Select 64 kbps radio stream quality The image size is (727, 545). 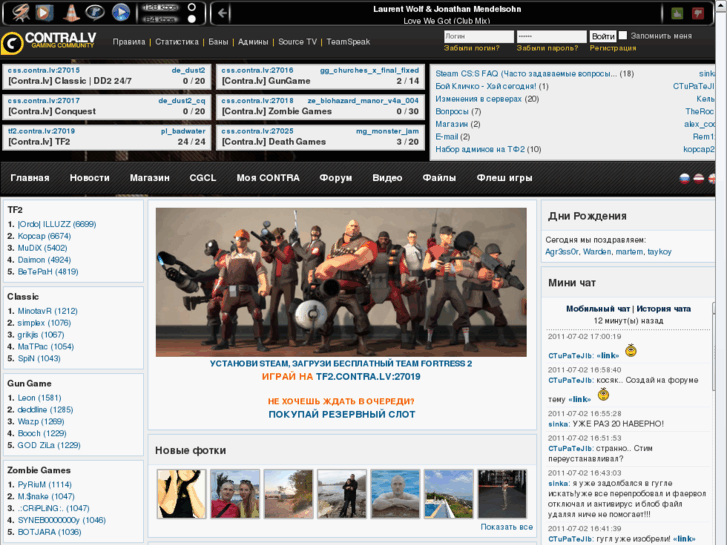[x=191, y=19]
